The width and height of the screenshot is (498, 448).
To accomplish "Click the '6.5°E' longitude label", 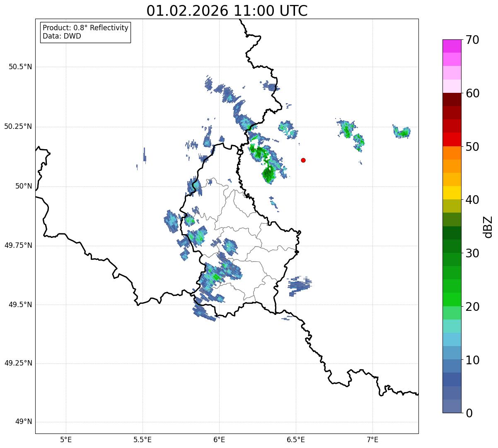I will pyautogui.click(x=296, y=439).
